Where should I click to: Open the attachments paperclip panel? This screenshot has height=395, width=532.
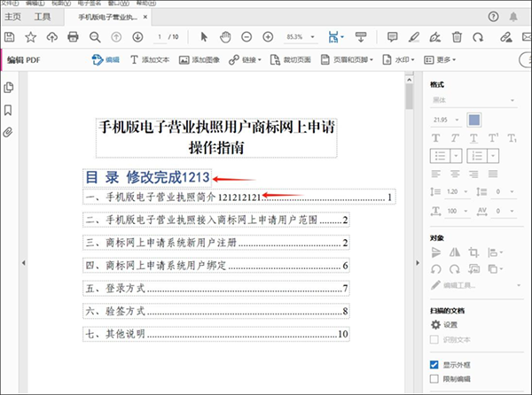(9, 133)
